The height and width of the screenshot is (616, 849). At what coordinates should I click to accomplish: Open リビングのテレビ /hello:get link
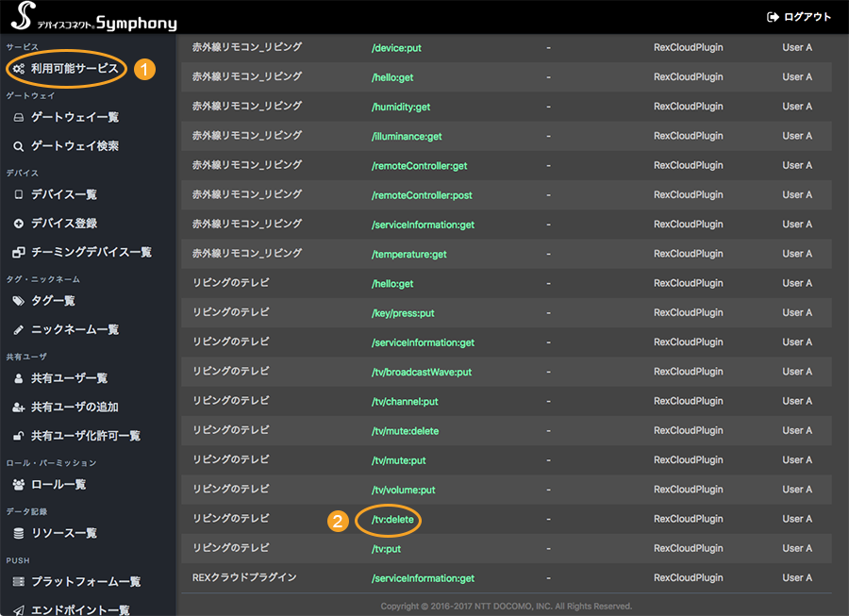tap(392, 284)
